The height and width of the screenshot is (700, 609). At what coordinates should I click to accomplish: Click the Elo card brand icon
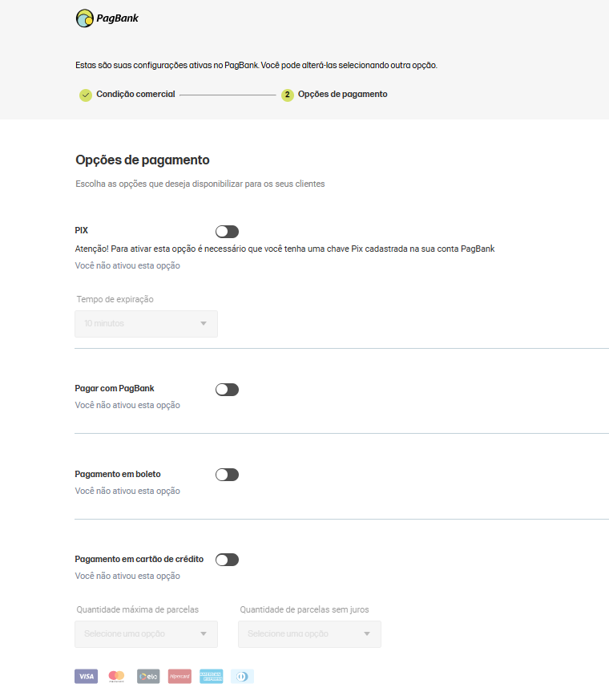pos(148,676)
